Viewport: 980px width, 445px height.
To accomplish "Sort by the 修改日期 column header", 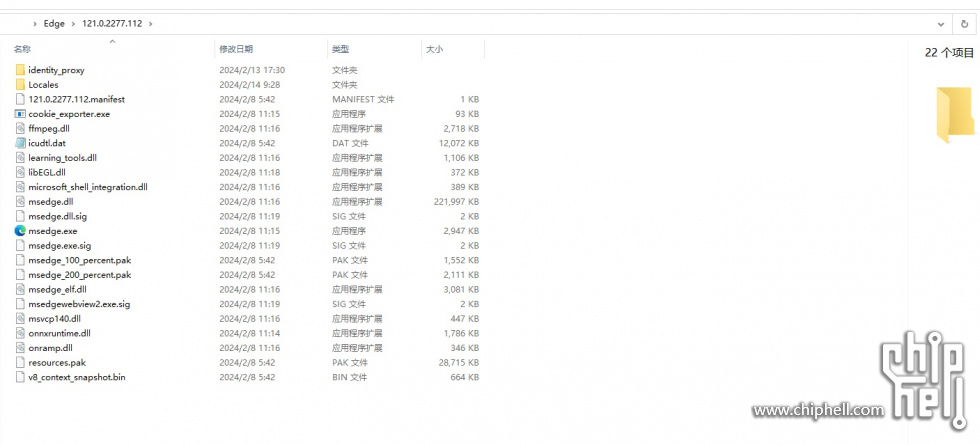I will click(236, 49).
